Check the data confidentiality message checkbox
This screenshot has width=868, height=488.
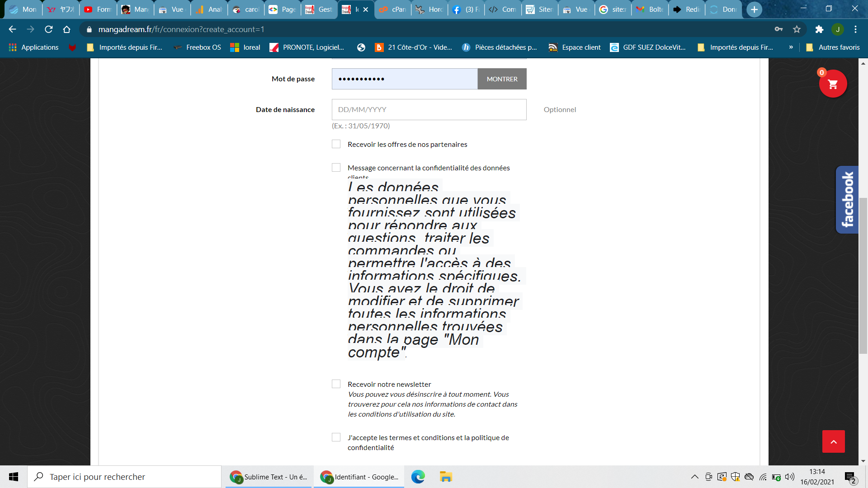pyautogui.click(x=336, y=168)
